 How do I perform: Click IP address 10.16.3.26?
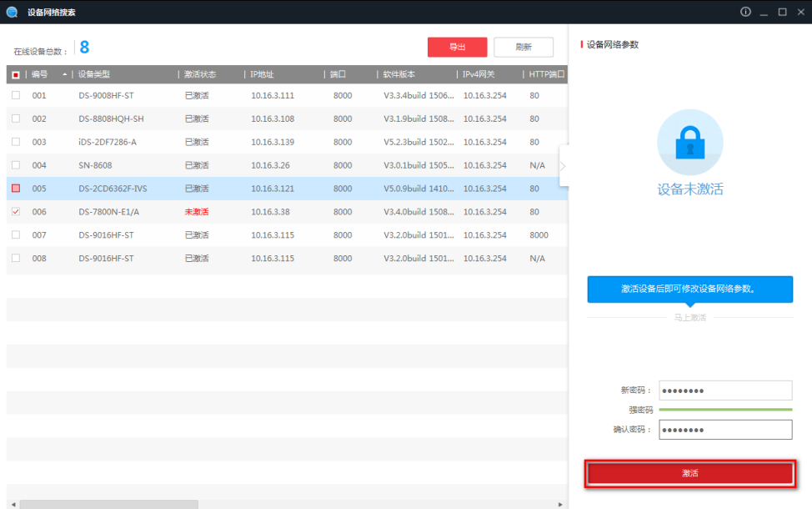[270, 165]
